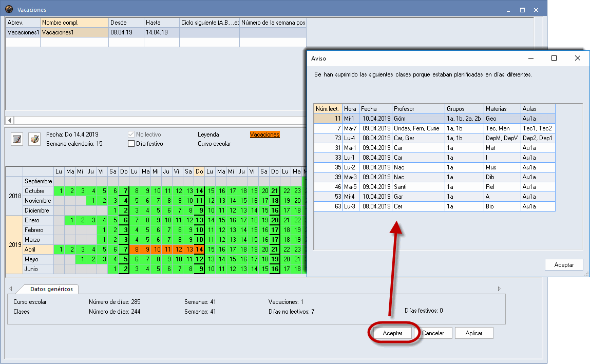Viewport: 590px width, 364px height.
Task: Select Febrero month row label
Action: coord(39,230)
